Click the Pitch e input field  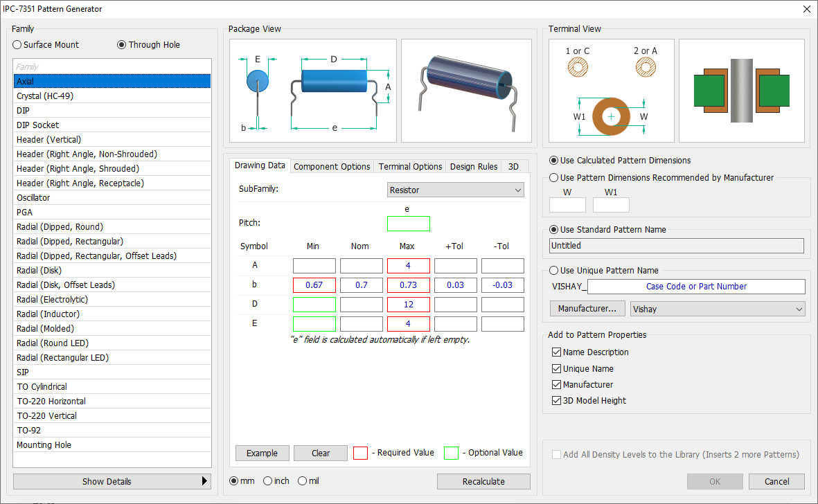click(409, 224)
